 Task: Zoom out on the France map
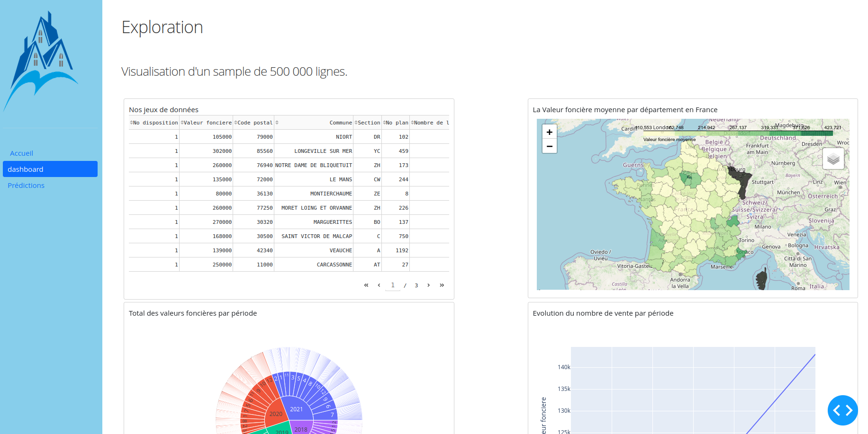(x=549, y=146)
